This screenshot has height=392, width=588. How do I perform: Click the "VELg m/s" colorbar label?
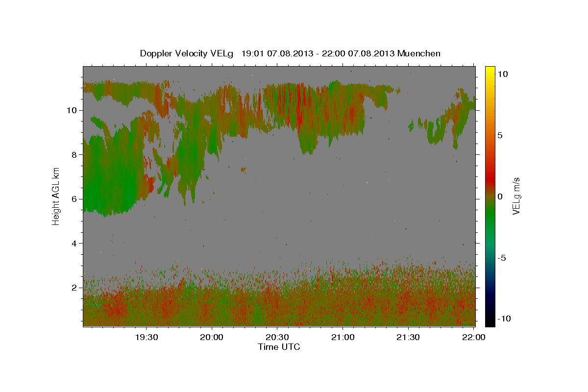point(516,196)
